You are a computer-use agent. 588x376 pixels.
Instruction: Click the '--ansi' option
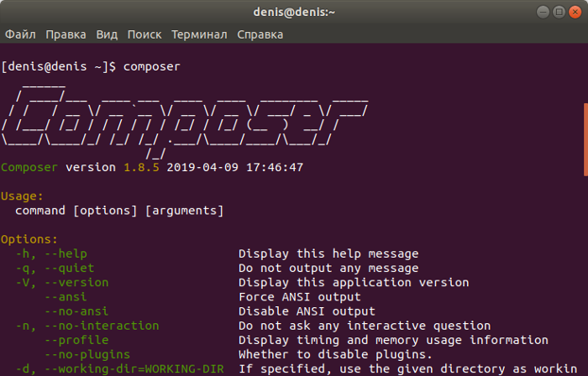click(66, 297)
